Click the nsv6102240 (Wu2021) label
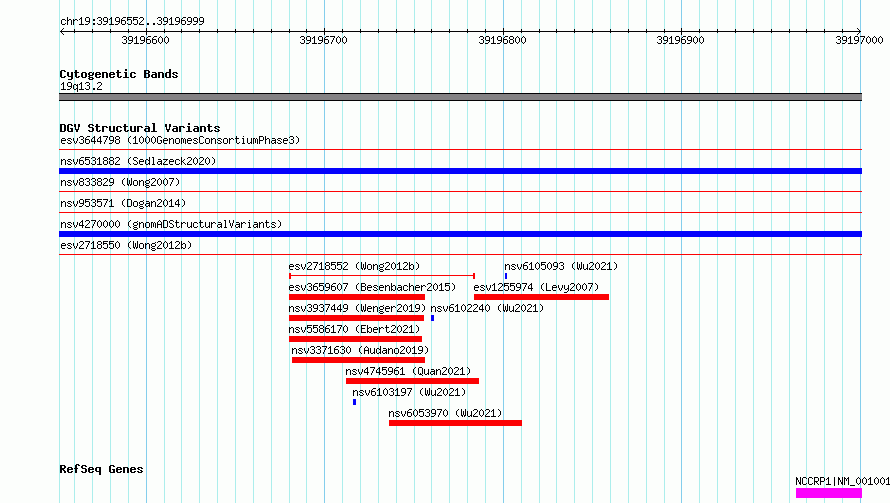 click(487, 308)
